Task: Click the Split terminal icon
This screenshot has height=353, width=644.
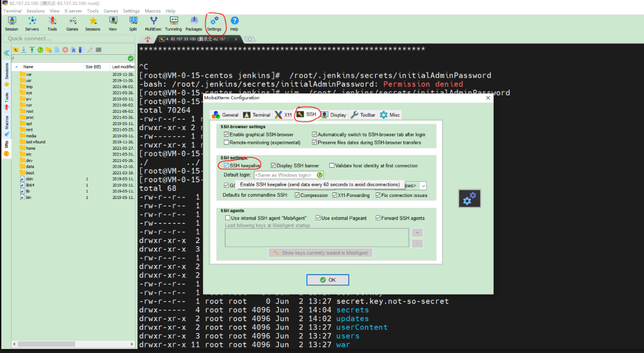Action: pyautogui.click(x=133, y=22)
